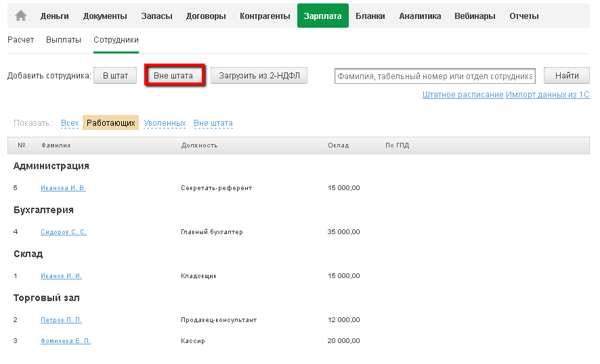Open employee Сидоров С. С.

[64, 231]
